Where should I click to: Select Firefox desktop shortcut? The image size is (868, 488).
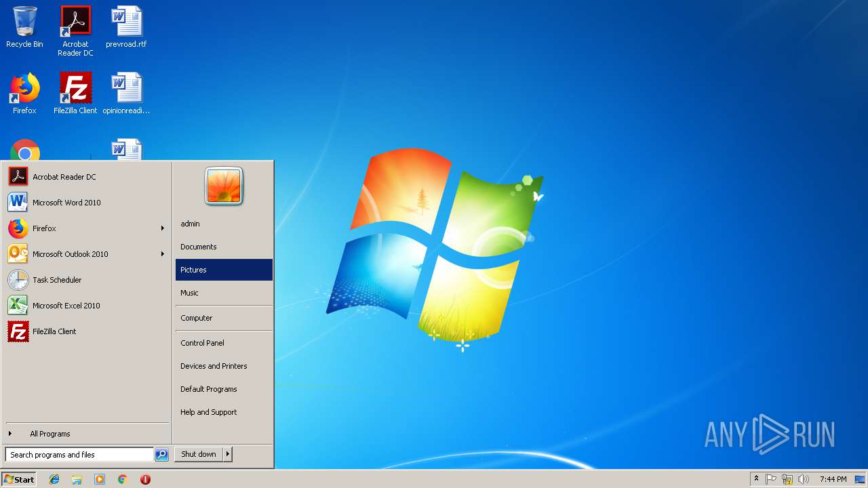click(24, 94)
